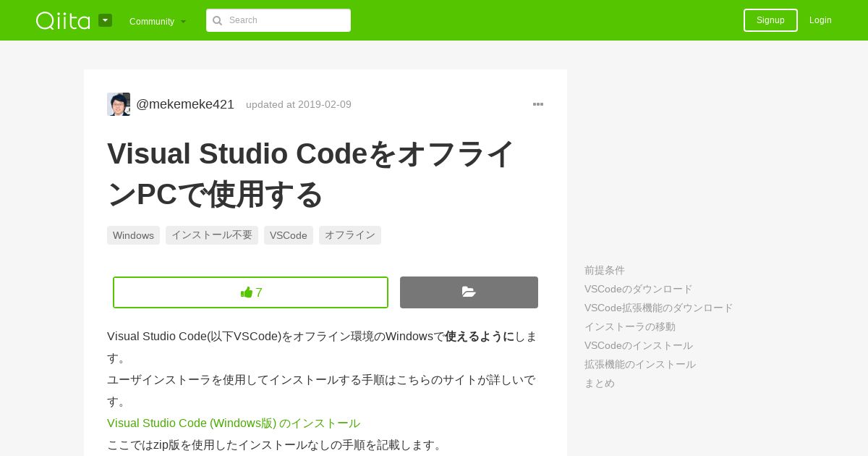Jump to VSCode拡張機能のダウンロード section
Viewport: 868px width, 456px height.
coord(659,308)
